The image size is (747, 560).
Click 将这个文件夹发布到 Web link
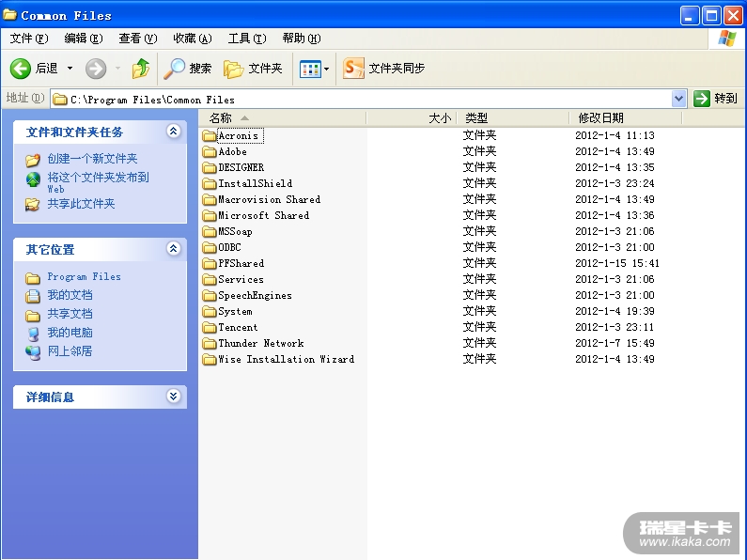point(98,182)
